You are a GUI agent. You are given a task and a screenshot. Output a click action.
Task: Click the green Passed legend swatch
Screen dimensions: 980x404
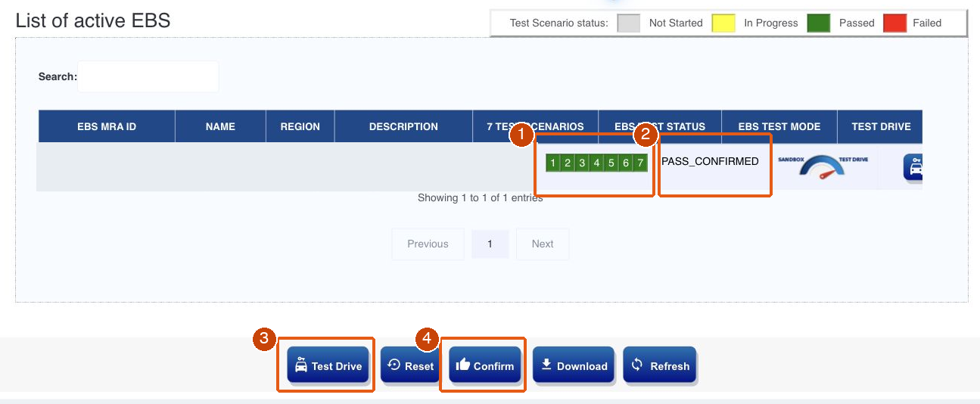[x=819, y=23]
